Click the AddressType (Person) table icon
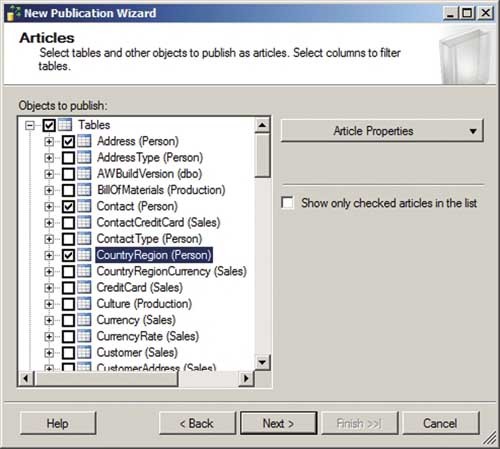This screenshot has width=500, height=449. [x=84, y=157]
